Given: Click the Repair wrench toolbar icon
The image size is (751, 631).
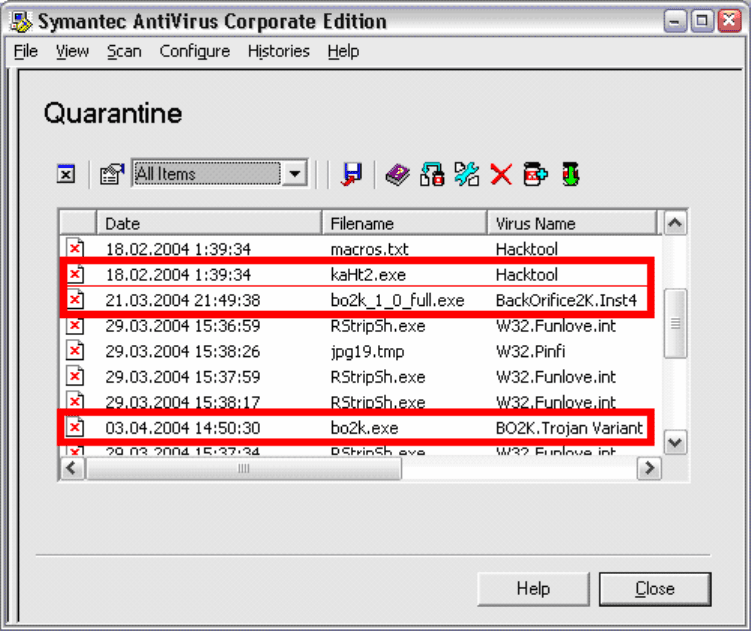Looking at the screenshot, I should coord(467,174).
